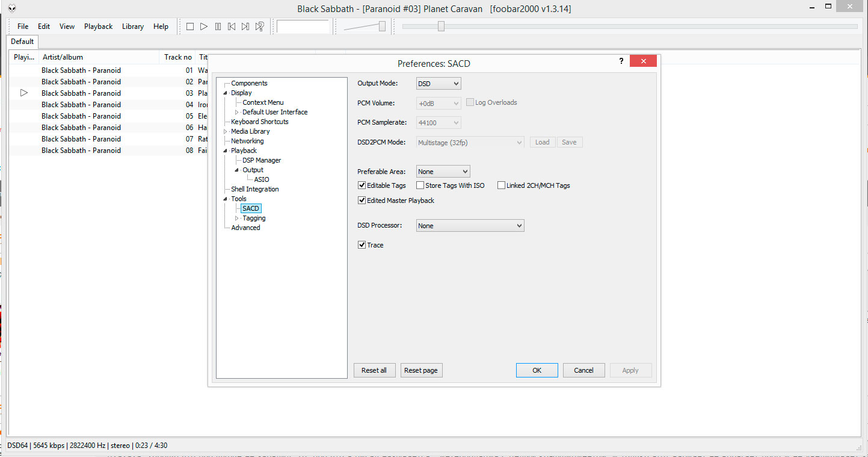Image resolution: width=868 pixels, height=457 pixels.
Task: Open the DSD Processor dropdown
Action: [470, 226]
